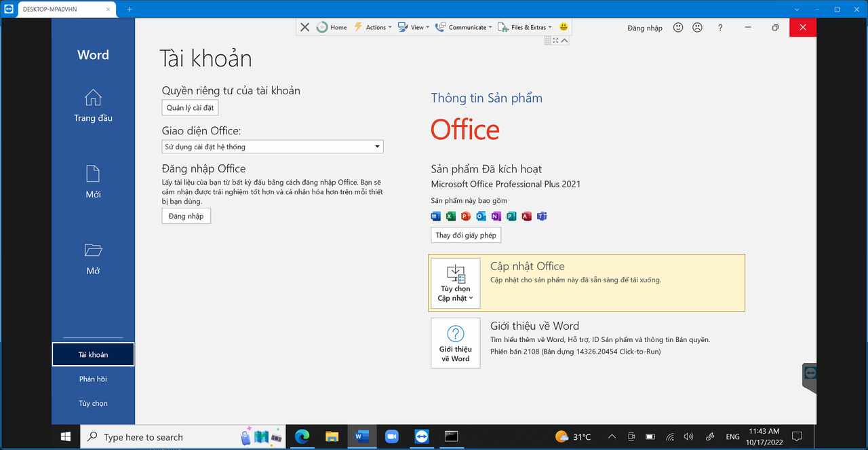Click the Teams product icon
The width and height of the screenshot is (868, 450).
pos(542,217)
